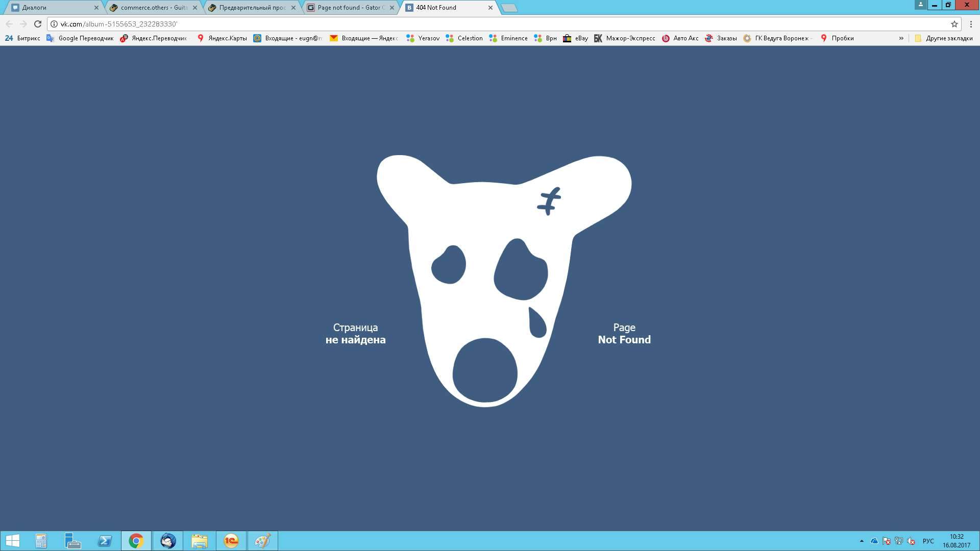This screenshot has width=980, height=551.
Task: Switch to Page not found - Gator tab
Action: (x=349, y=8)
